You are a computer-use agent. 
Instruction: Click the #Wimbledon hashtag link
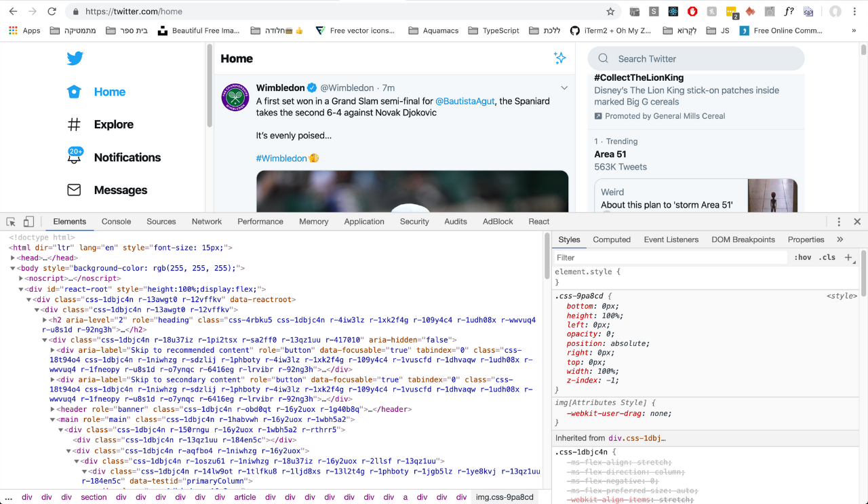[282, 158]
